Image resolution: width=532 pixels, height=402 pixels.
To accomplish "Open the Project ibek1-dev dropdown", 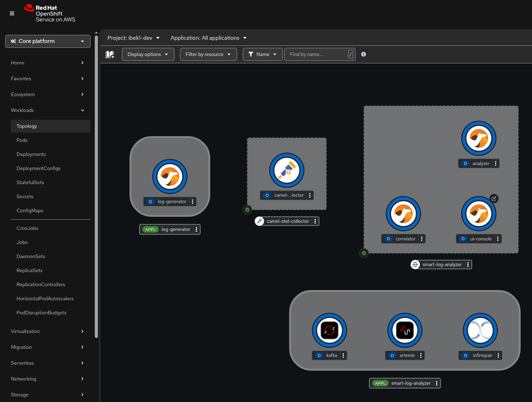I will pos(134,38).
